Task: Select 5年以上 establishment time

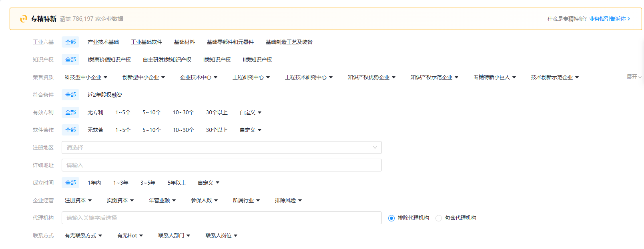Action: pyautogui.click(x=177, y=183)
